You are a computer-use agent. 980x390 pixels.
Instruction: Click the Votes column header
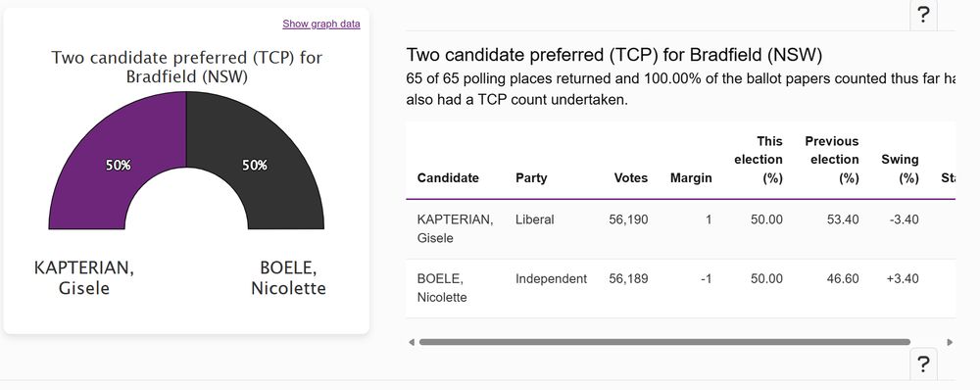(630, 178)
